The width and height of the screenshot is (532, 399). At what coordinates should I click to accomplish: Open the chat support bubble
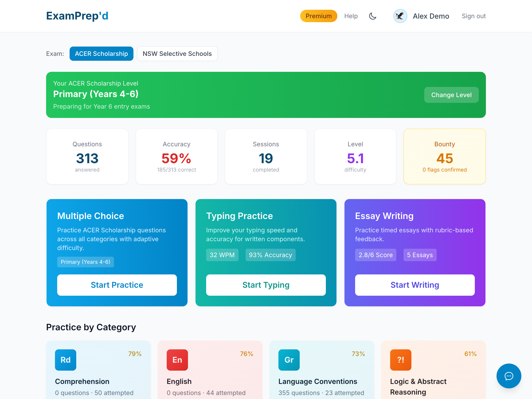[509, 376]
